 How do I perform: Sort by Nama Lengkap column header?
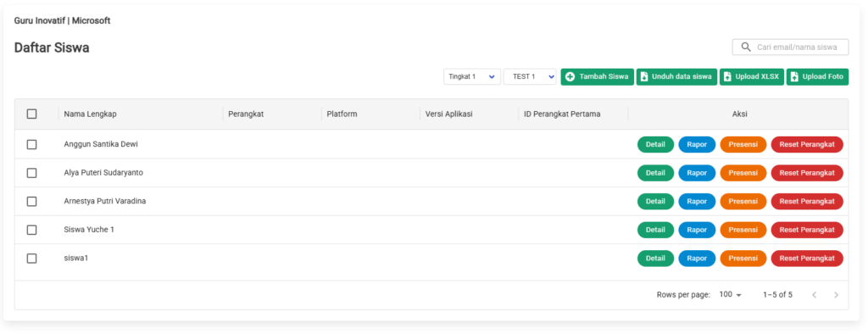[90, 114]
